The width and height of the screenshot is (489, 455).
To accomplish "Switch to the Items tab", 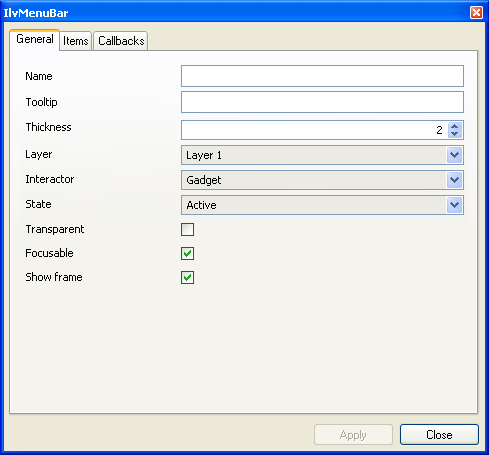I will (76, 41).
